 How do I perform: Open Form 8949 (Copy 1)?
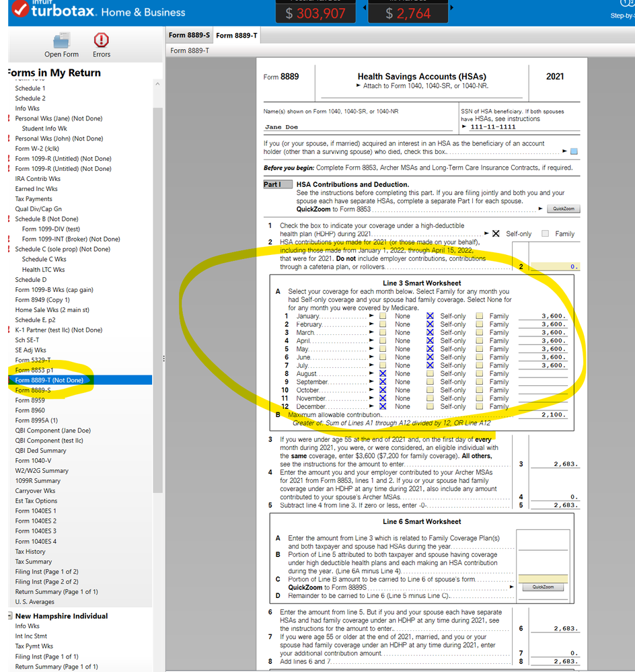point(42,299)
